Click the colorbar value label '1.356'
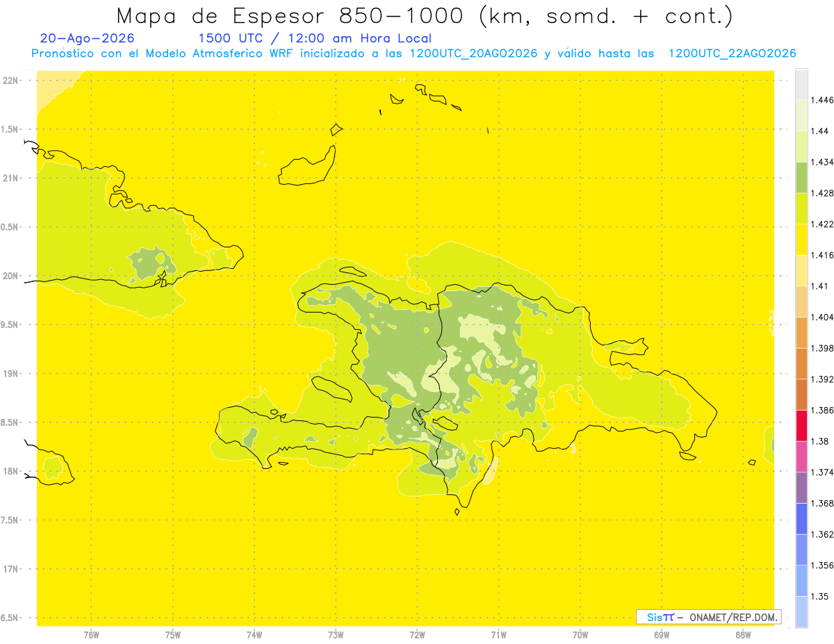 (x=822, y=565)
